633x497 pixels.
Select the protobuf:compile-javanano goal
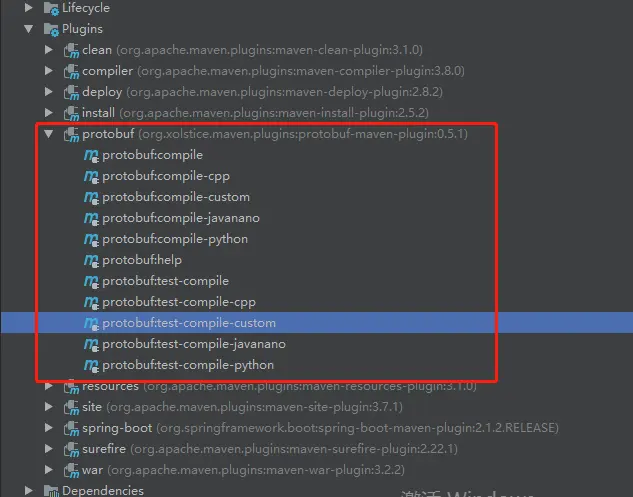pyautogui.click(x=181, y=218)
